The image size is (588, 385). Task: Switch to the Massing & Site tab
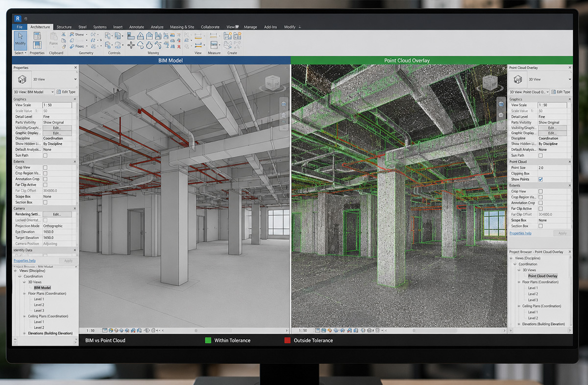[182, 27]
